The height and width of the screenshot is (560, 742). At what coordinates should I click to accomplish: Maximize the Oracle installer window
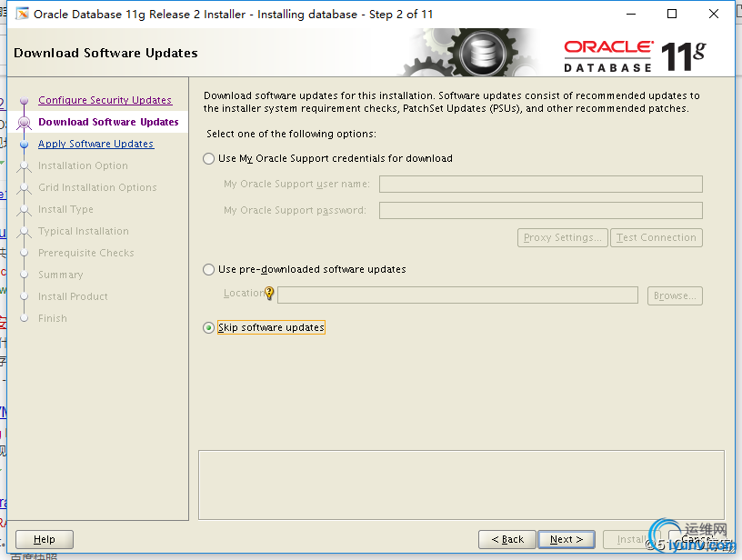point(672,15)
